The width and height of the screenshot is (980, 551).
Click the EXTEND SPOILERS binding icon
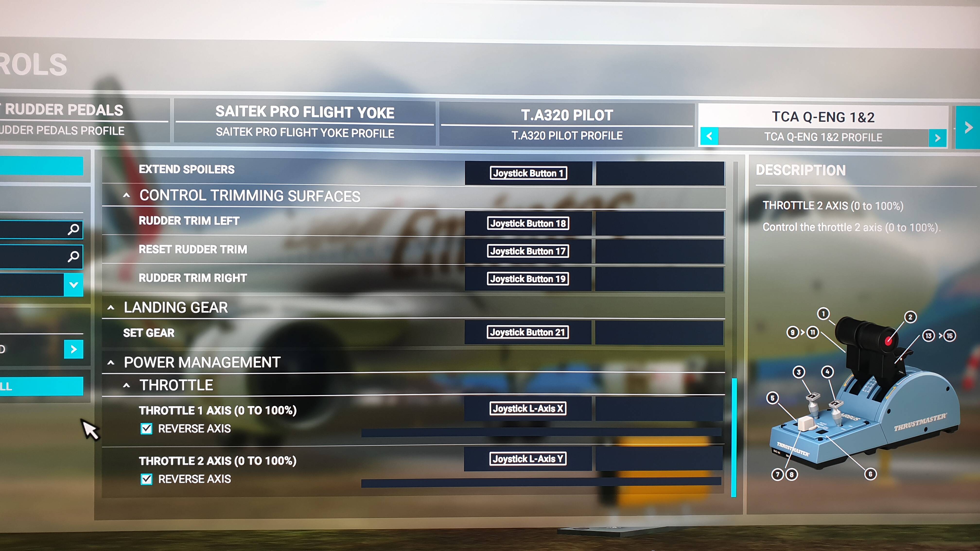(528, 173)
